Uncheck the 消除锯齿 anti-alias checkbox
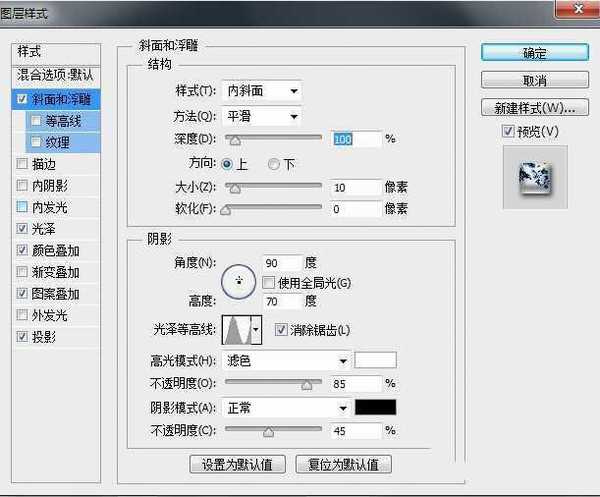This screenshot has width=600, height=497. [x=281, y=329]
